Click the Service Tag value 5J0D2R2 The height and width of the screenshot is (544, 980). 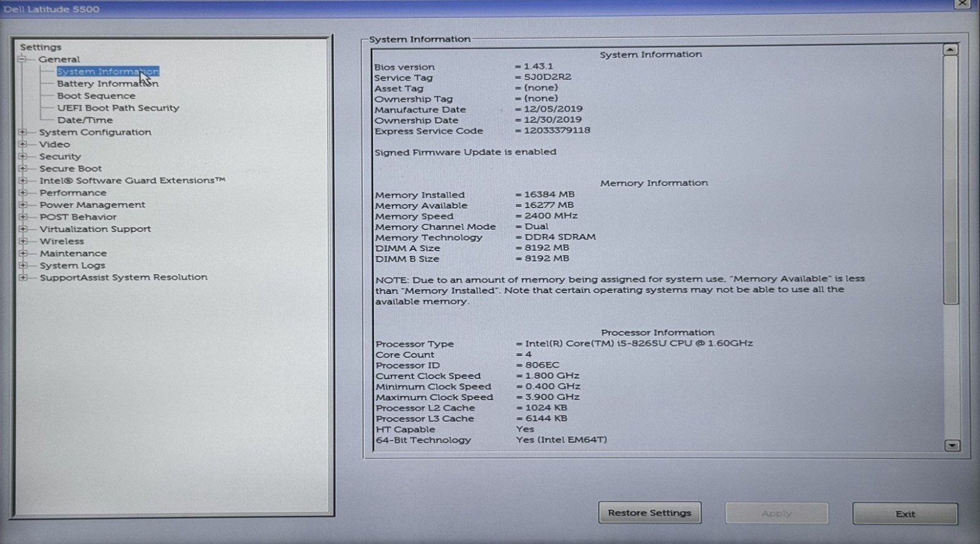coord(548,77)
